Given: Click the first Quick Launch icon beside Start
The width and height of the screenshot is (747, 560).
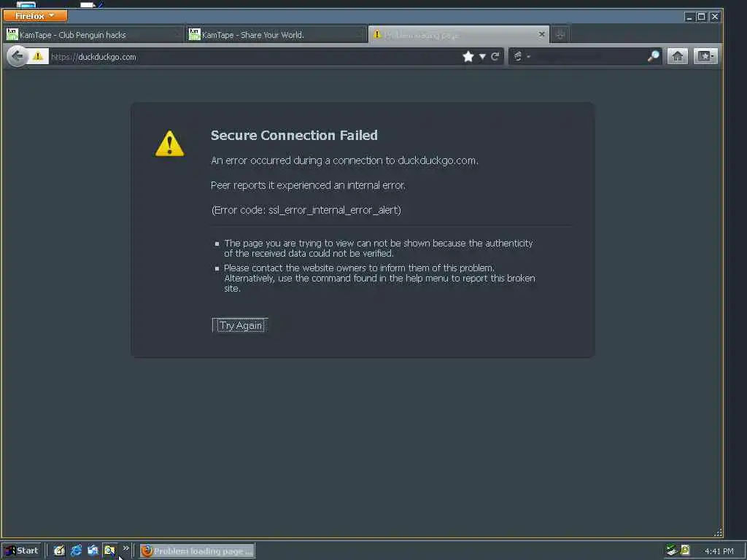Looking at the screenshot, I should [x=59, y=551].
